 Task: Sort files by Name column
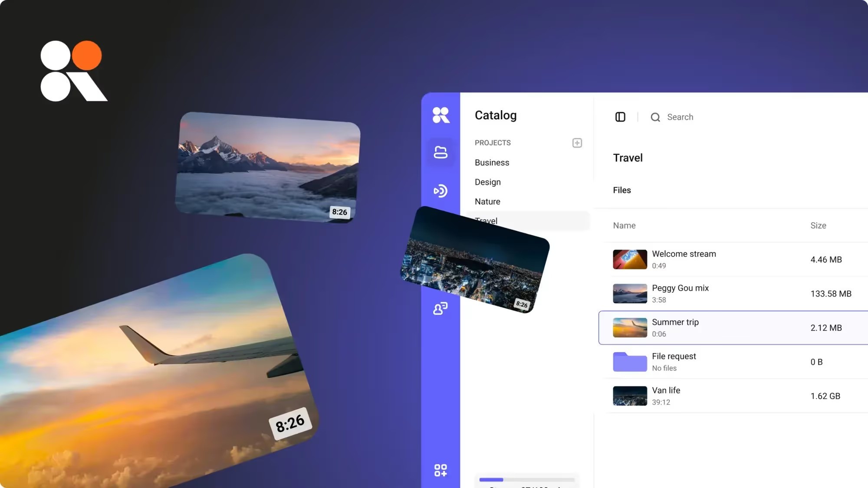[624, 226]
